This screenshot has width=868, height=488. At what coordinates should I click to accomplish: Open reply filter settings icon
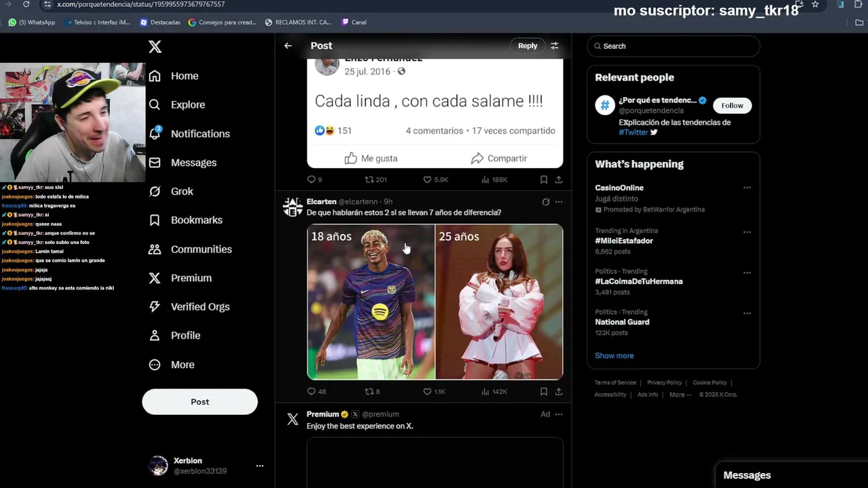555,46
